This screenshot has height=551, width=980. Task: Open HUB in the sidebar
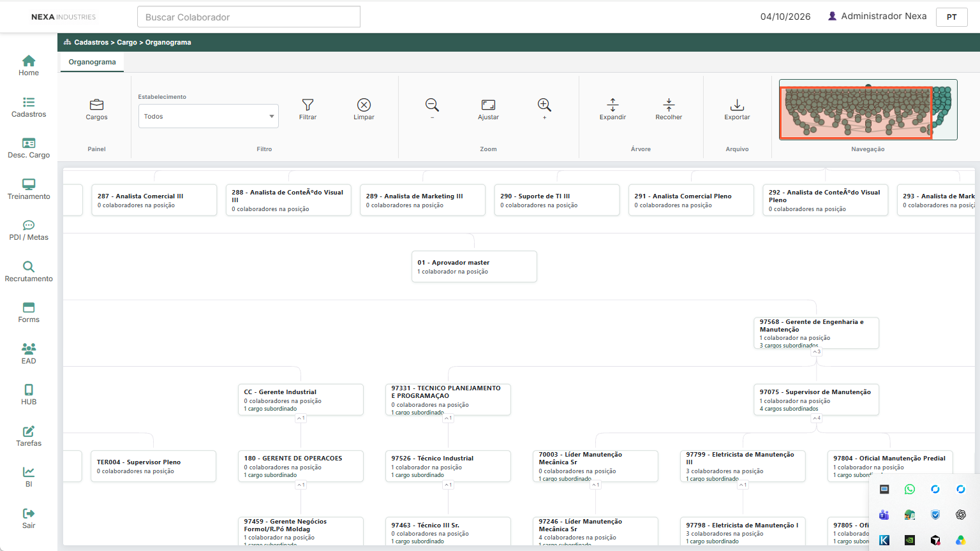tap(29, 395)
